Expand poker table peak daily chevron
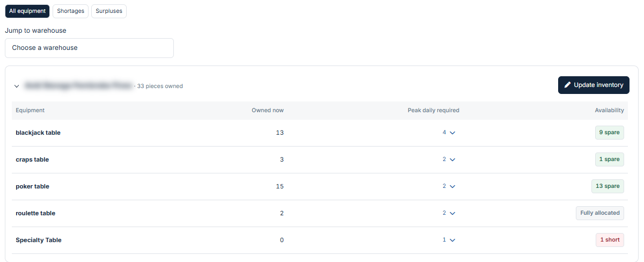The height and width of the screenshot is (262, 644). [452, 186]
